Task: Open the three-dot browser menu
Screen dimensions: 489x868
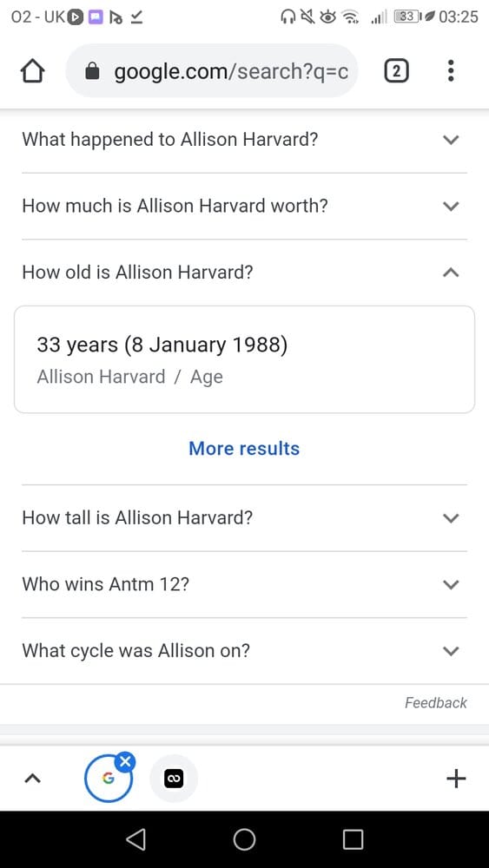Action: (451, 71)
